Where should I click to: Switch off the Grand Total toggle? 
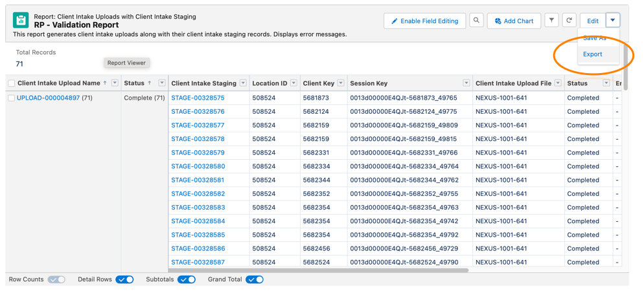[255, 279]
